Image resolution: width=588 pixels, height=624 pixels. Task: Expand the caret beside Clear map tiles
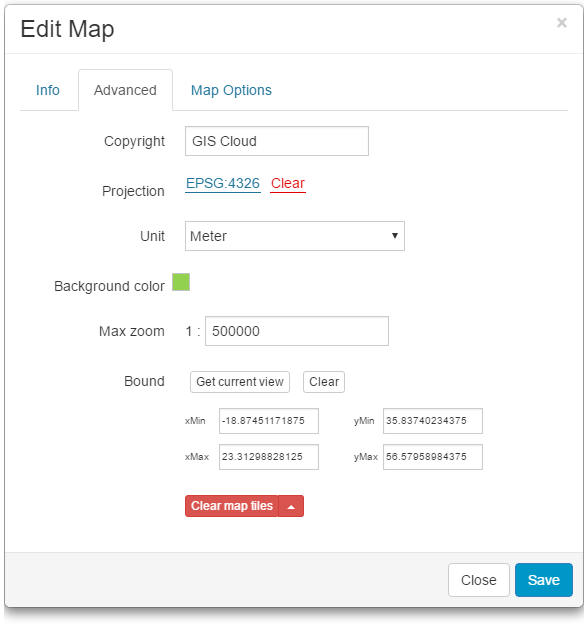click(291, 506)
